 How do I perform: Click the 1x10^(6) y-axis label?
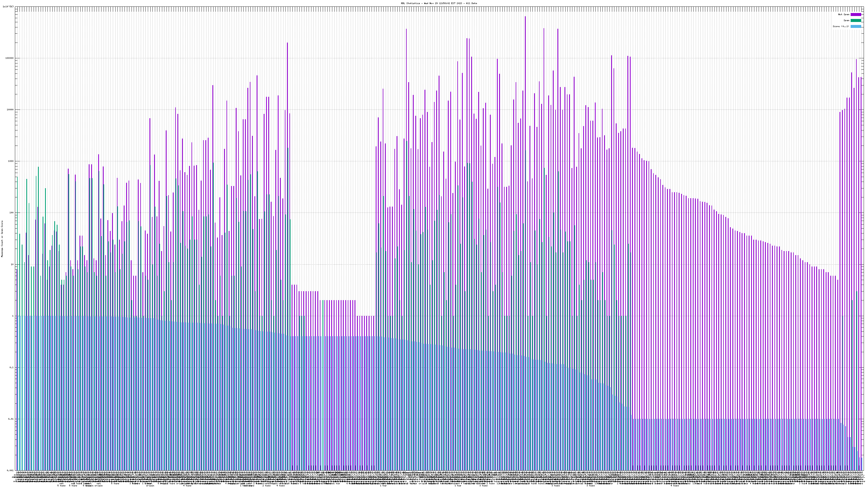coord(8,7)
